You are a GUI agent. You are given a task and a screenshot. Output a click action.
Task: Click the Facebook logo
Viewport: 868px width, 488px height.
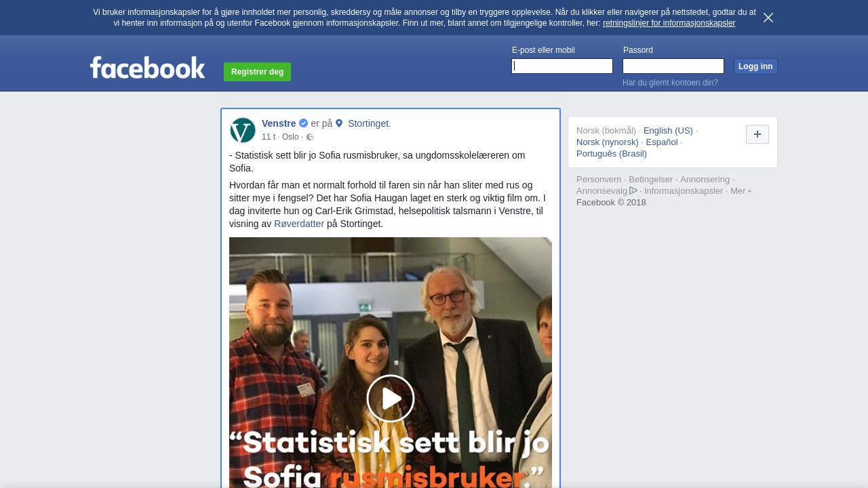(x=147, y=68)
